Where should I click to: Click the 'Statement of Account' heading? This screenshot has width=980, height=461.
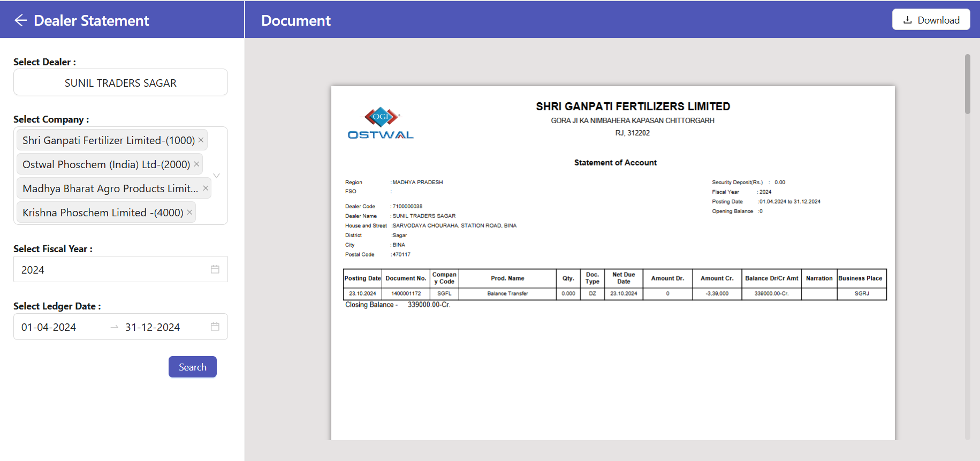click(x=616, y=163)
